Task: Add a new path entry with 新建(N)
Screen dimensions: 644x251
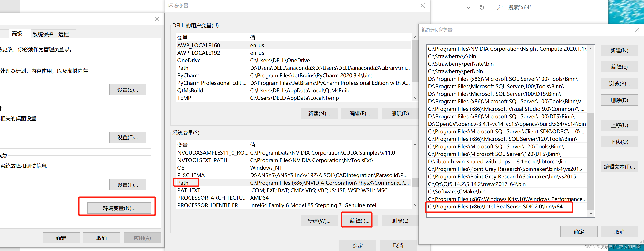Action: click(x=619, y=50)
